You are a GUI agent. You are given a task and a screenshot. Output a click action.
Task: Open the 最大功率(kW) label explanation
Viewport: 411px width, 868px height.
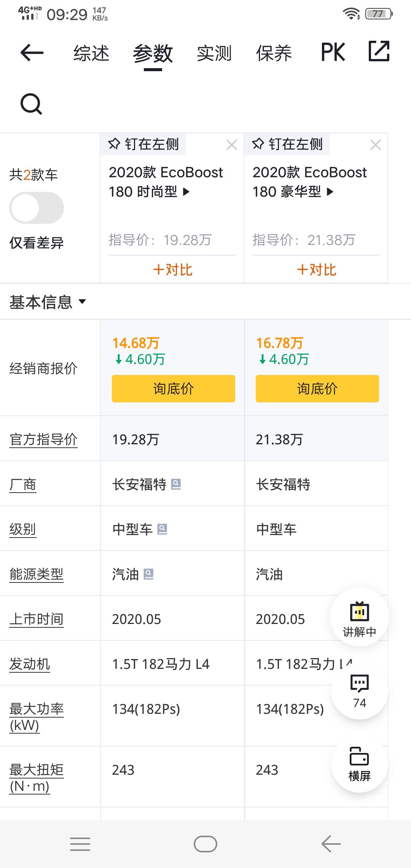pos(37,717)
